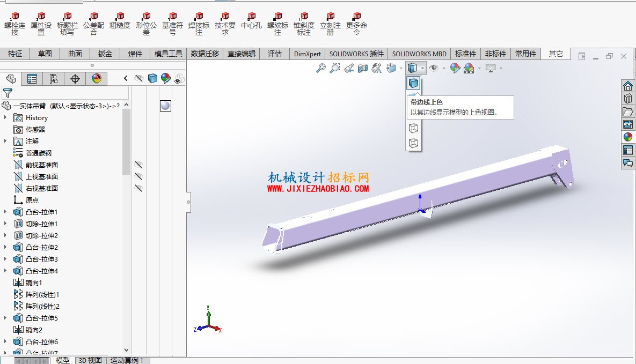Open the DisplayManager color ball tab
Image resolution: width=636 pixels, height=364 pixels.
97,79
